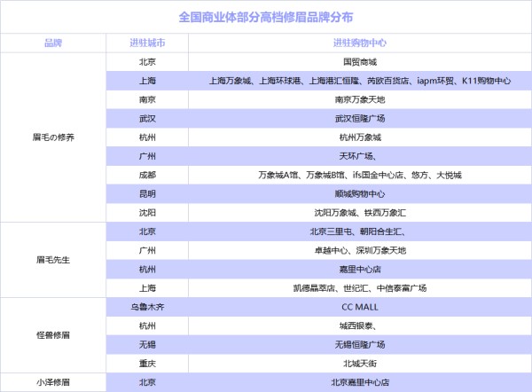
Task: Select the 北京 city cell beside 国贸商城
Action: 147,62
